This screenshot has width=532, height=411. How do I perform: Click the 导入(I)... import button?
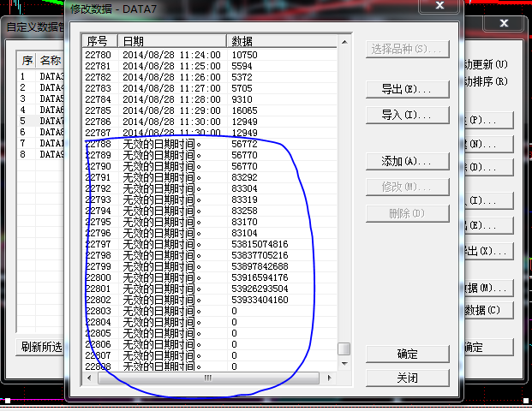[x=404, y=115]
